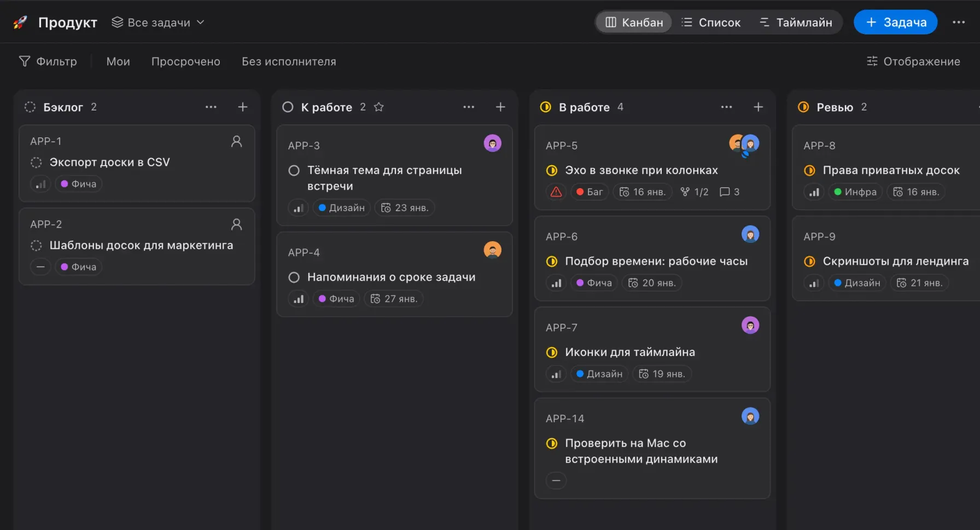Screen dimensions: 980x530
Task: Star the К работе column
Action: pos(378,107)
